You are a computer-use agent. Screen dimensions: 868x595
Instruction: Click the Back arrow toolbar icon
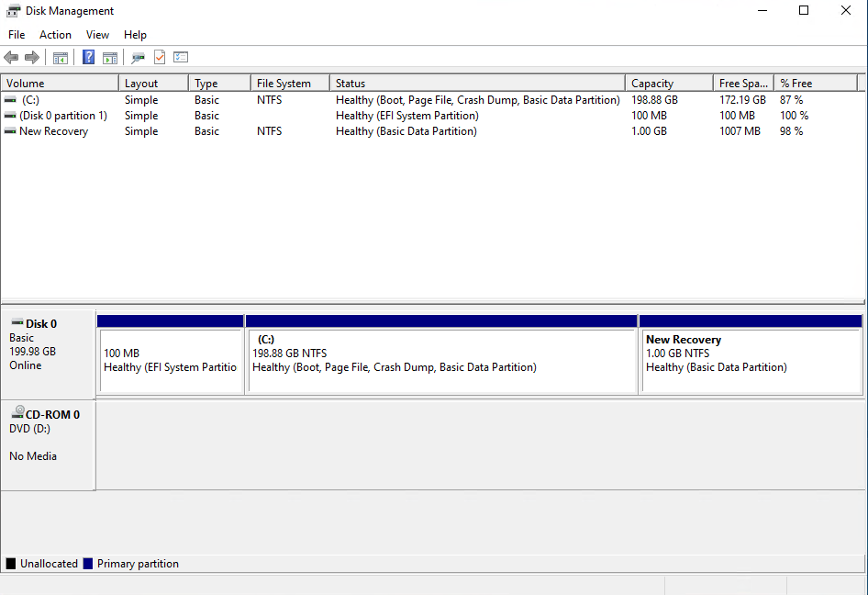coord(11,57)
